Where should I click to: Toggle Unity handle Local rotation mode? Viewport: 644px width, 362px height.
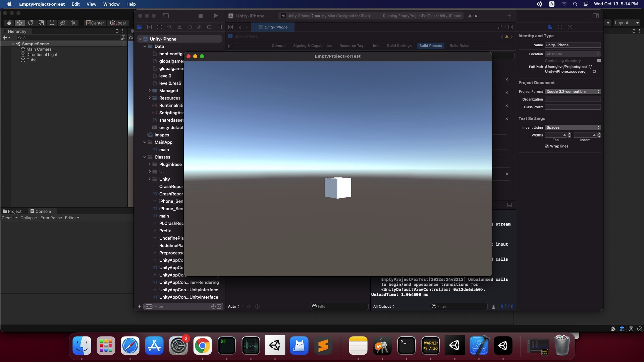118,23
